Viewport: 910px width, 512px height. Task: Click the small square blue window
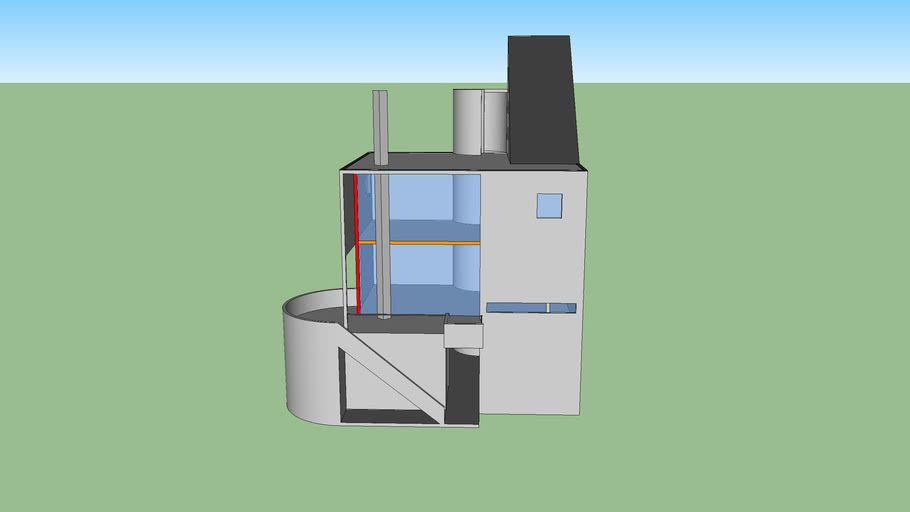(549, 205)
